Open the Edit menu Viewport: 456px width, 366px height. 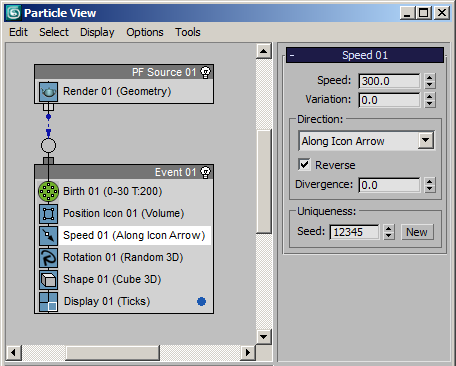point(18,32)
